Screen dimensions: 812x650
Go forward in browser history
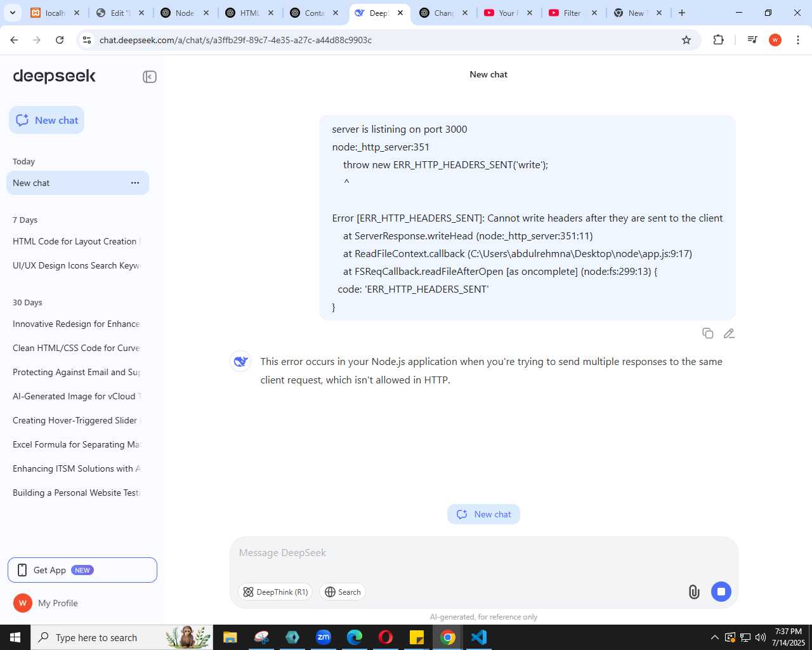[37, 40]
